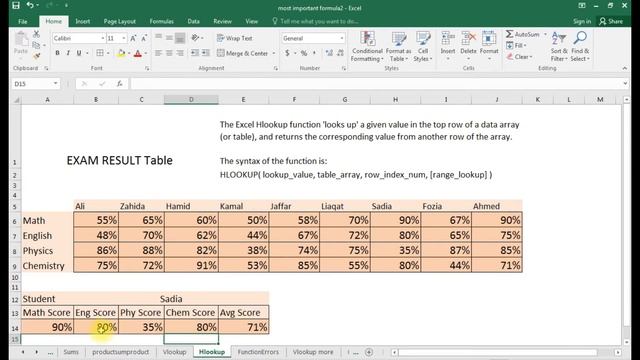
Task: Open Format as Table gallery
Action: pyautogui.click(x=398, y=47)
